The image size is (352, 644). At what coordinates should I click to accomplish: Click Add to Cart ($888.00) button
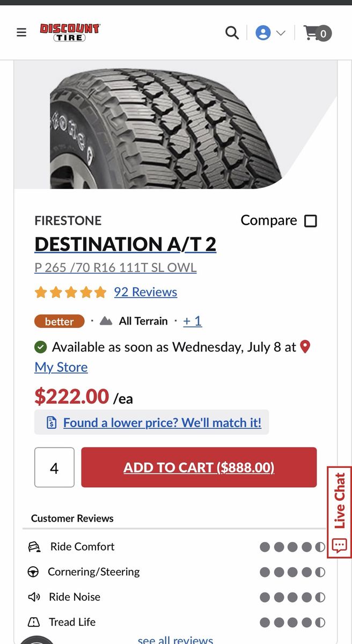coord(199,467)
